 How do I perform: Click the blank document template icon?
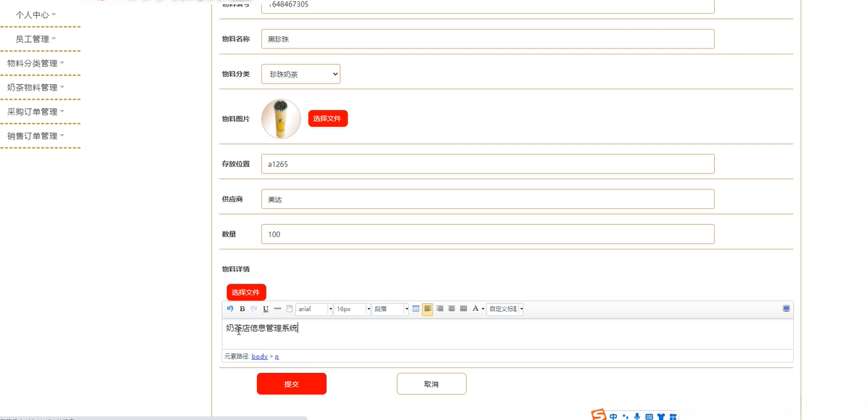[x=290, y=309]
